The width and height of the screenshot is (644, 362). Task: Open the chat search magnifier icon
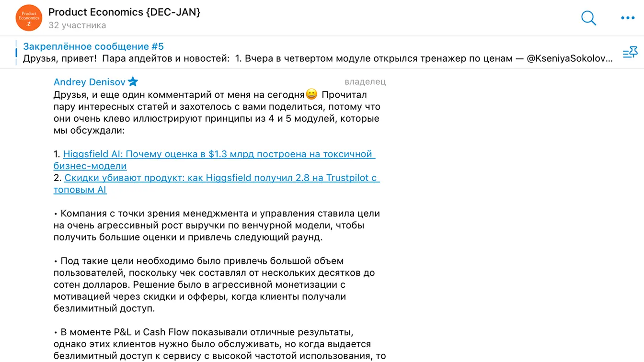[x=588, y=18]
